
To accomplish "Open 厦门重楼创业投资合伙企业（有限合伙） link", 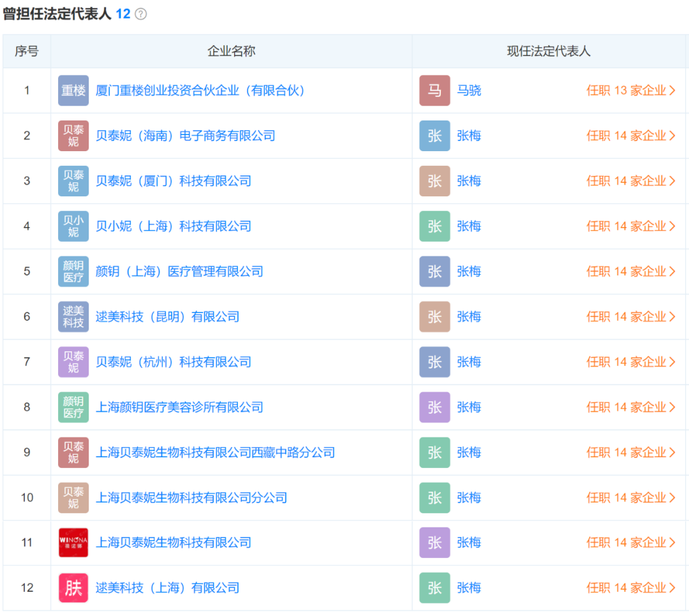I will click(x=202, y=91).
